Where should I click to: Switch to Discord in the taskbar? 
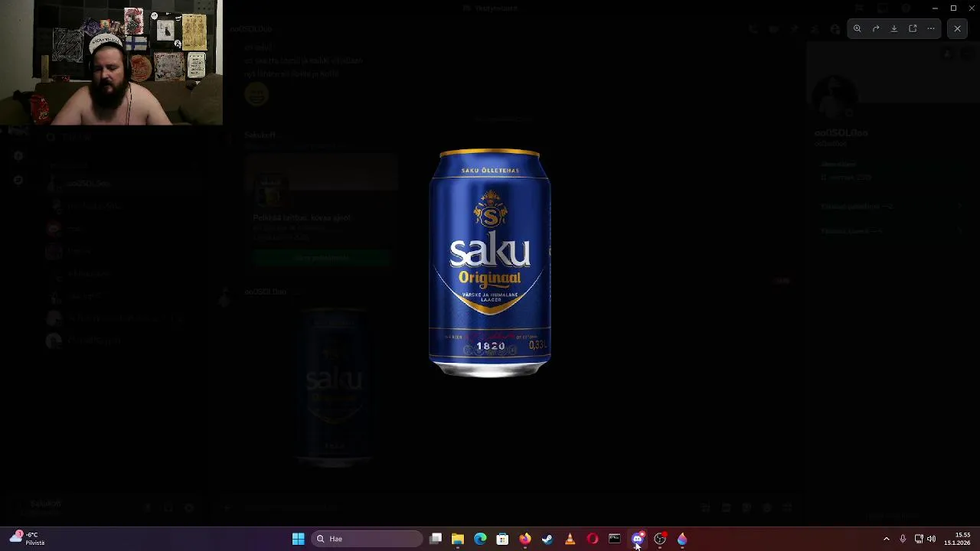(x=637, y=539)
